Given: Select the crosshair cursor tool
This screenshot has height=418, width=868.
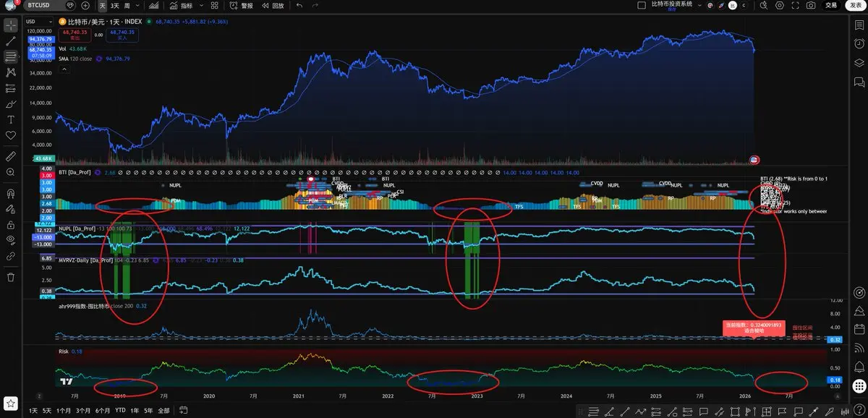Looking at the screenshot, I should tap(11, 25).
